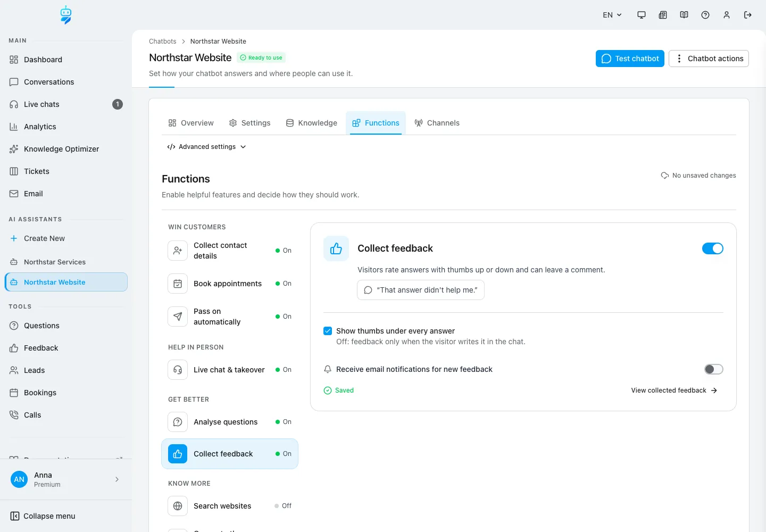Click the AN avatar
766x532 pixels.
point(19,479)
